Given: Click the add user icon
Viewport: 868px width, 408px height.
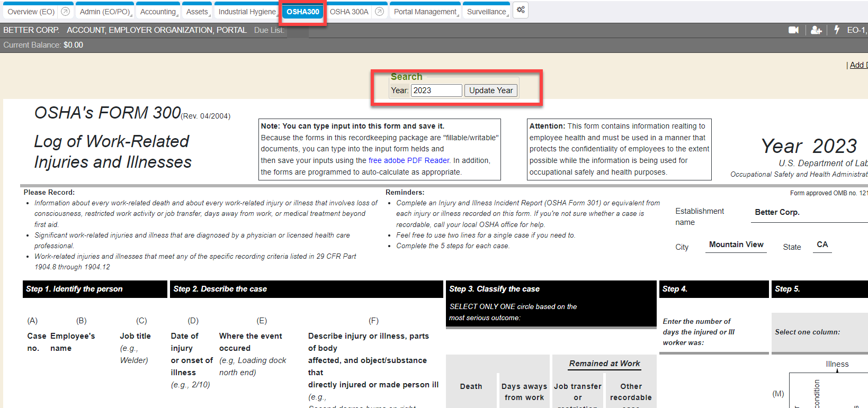Looking at the screenshot, I should (x=816, y=30).
